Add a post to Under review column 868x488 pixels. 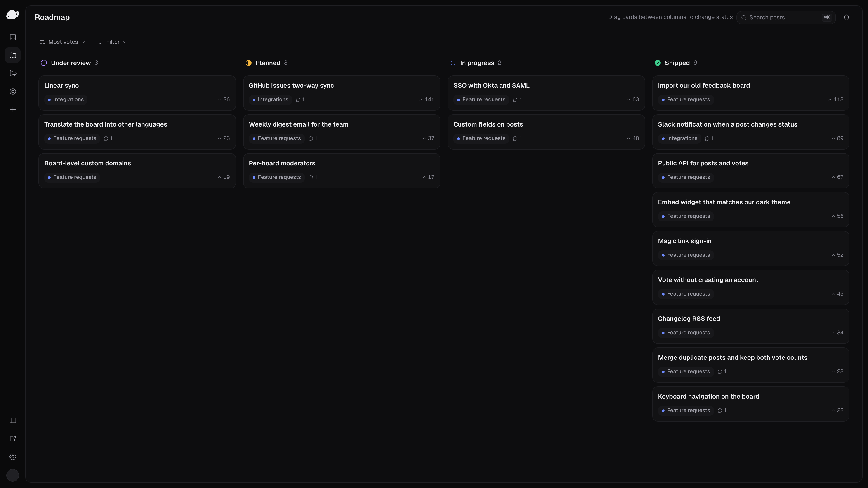(229, 63)
